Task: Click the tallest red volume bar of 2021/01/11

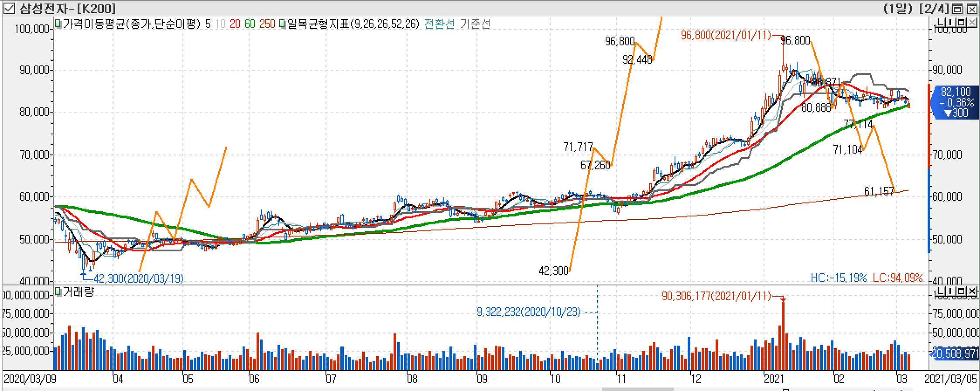Action: click(x=783, y=335)
